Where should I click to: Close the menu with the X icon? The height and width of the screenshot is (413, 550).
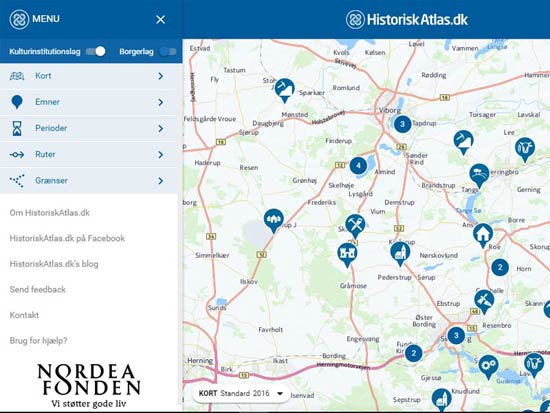[160, 20]
